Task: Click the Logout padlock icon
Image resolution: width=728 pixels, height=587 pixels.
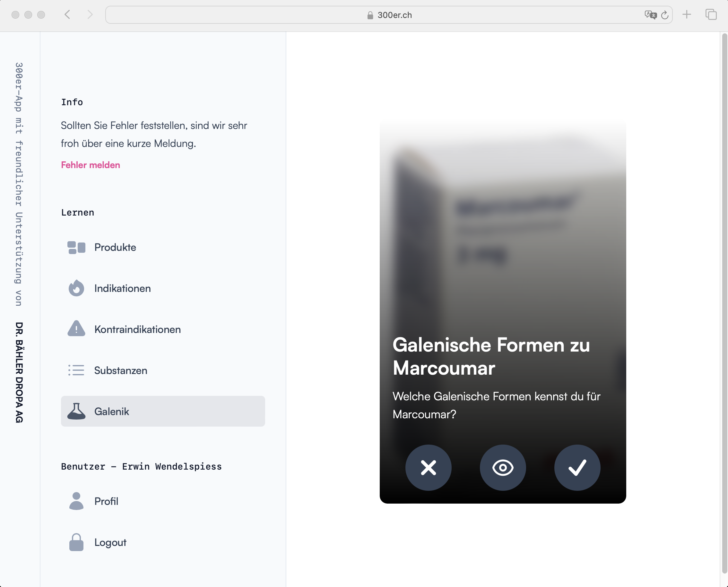Action: (76, 542)
